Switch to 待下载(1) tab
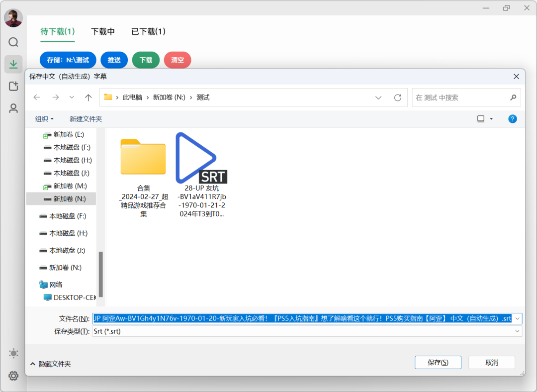 coord(58,32)
